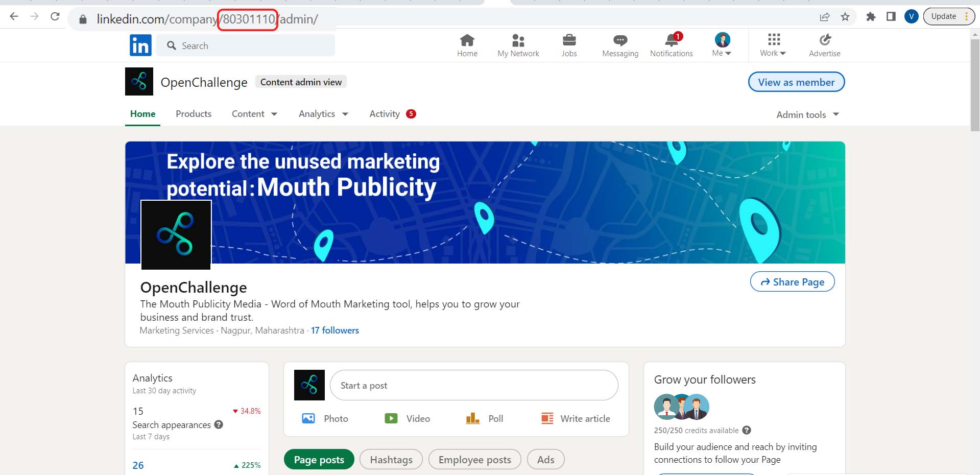Select the Hashtags filter
This screenshot has height=475, width=980.
pos(391,460)
